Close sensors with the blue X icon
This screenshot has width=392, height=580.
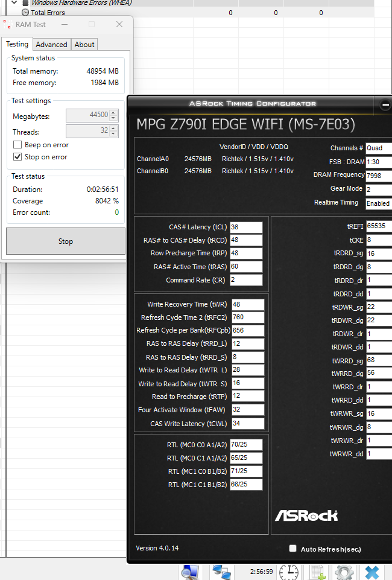[371, 572]
